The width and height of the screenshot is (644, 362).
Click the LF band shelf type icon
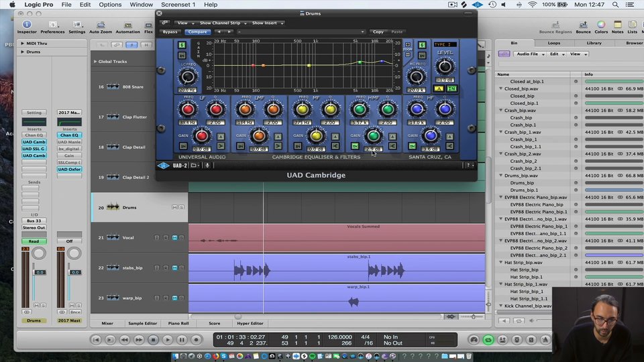click(x=221, y=145)
